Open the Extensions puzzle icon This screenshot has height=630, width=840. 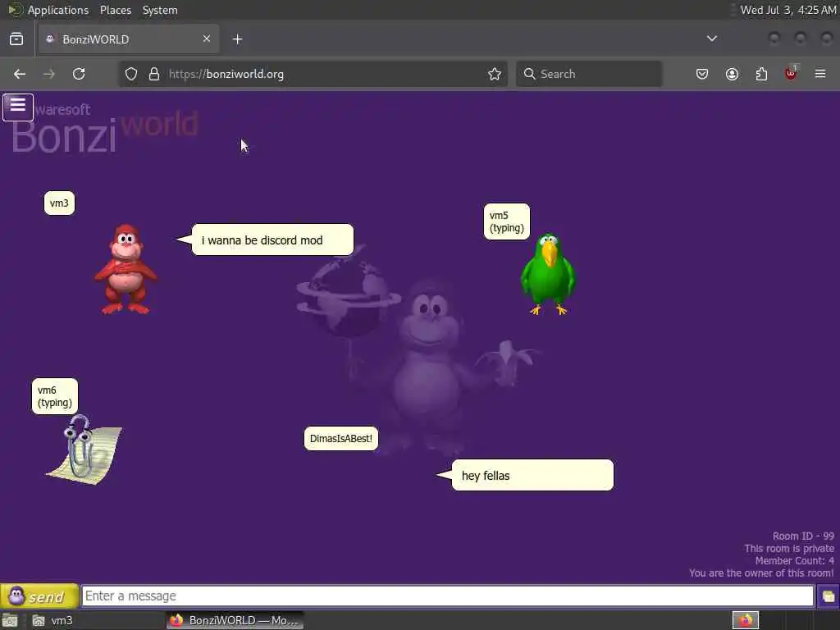(761, 74)
